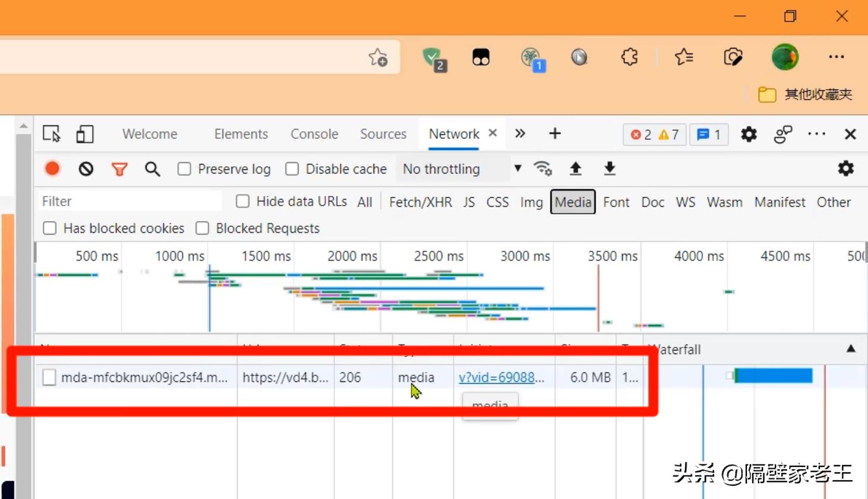Click the gray play-button extension icon

(x=579, y=57)
